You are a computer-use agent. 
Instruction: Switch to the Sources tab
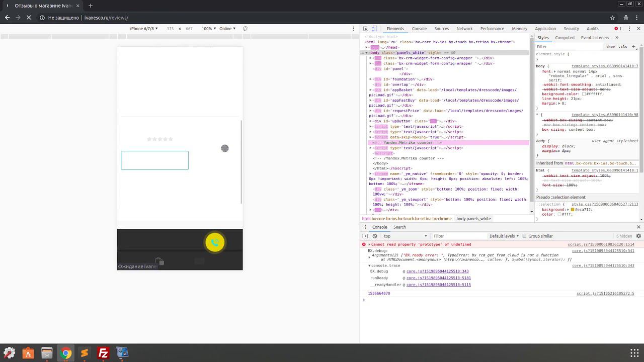tap(441, 29)
